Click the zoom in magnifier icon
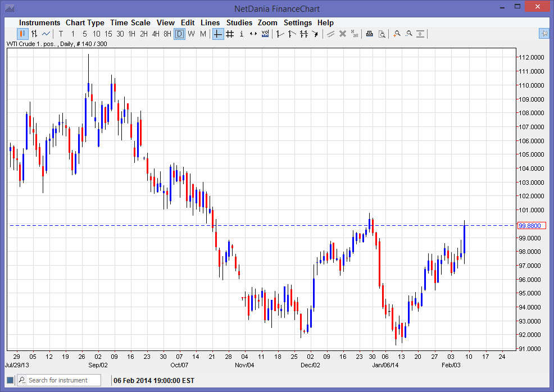554x392 pixels. [x=397, y=34]
